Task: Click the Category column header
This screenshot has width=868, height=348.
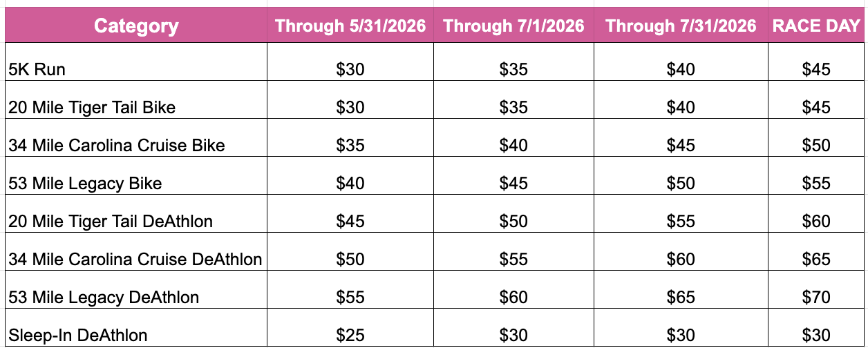Action: (136, 26)
